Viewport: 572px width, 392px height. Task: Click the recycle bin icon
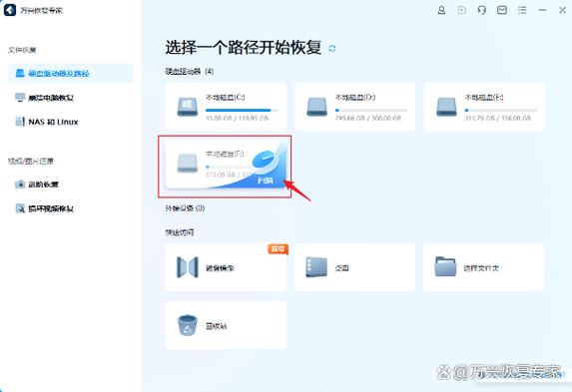coord(187,325)
